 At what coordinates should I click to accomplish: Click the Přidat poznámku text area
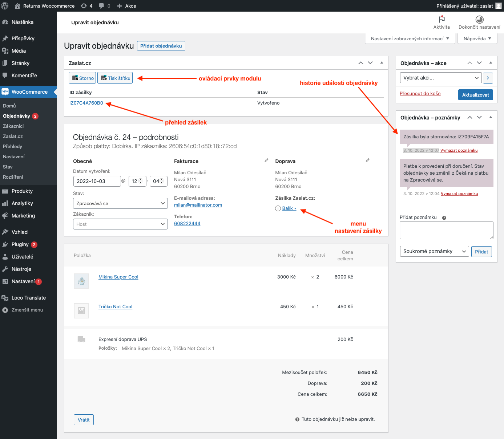(x=447, y=230)
